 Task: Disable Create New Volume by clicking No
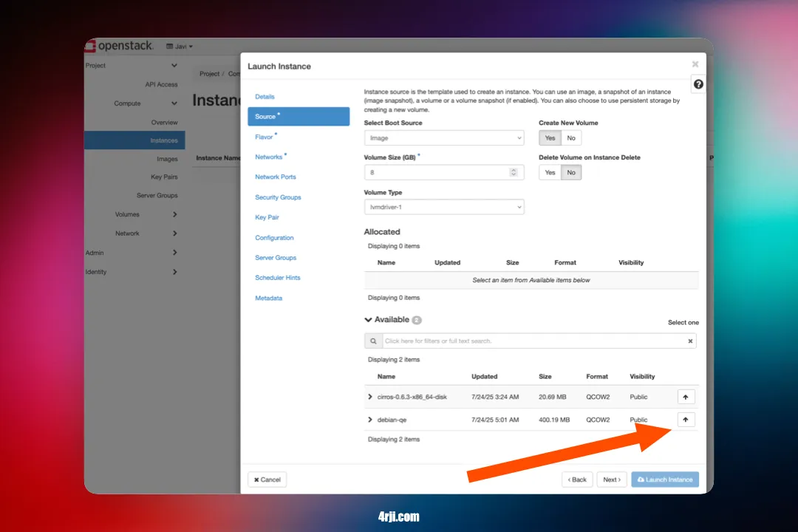[570, 137]
